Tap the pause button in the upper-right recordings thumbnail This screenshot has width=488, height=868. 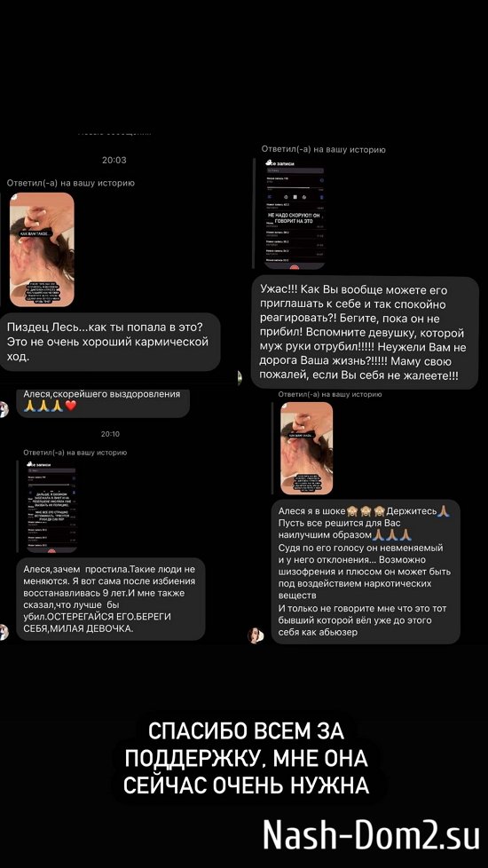(x=295, y=197)
